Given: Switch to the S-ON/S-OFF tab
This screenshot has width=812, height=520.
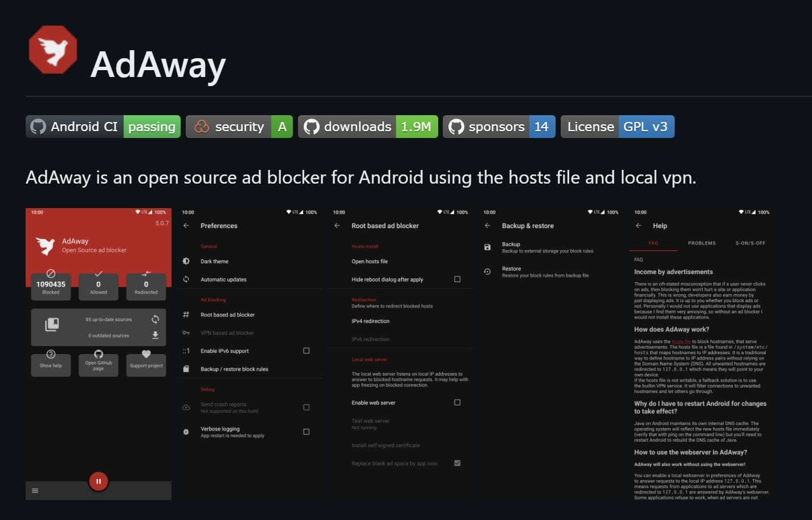Looking at the screenshot, I should [x=750, y=243].
